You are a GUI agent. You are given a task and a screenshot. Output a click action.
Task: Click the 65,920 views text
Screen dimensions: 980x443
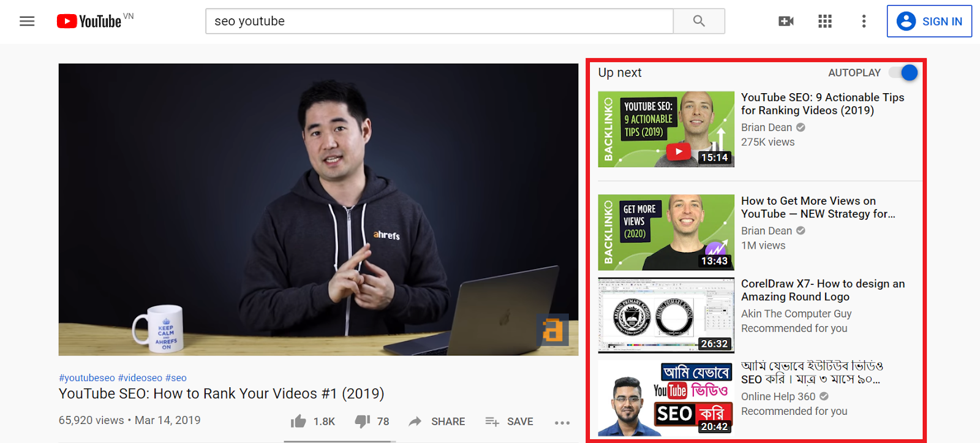[91, 420]
